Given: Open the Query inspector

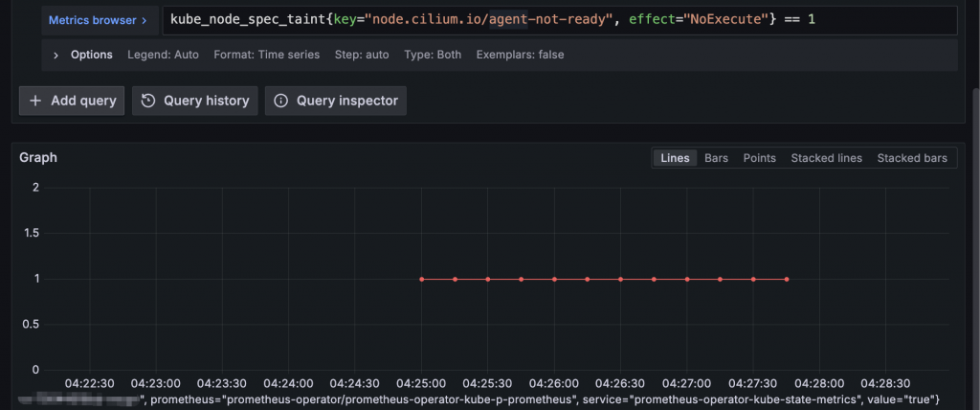Looking at the screenshot, I should [x=336, y=101].
